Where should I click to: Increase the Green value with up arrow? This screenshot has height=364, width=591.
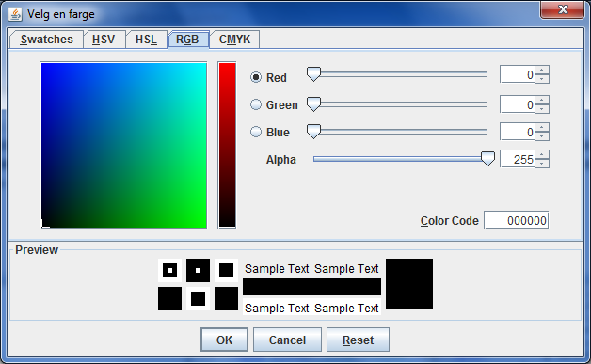[542, 100]
